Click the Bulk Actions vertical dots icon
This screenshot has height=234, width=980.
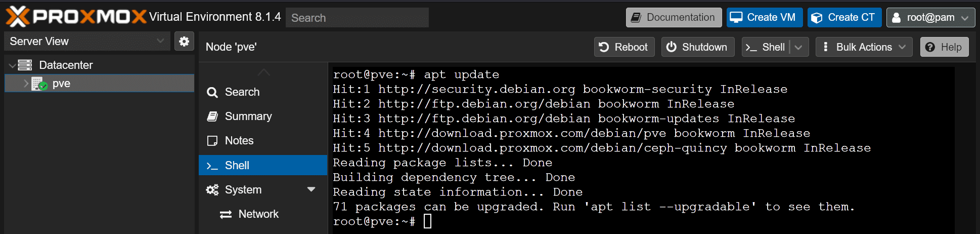point(825,47)
